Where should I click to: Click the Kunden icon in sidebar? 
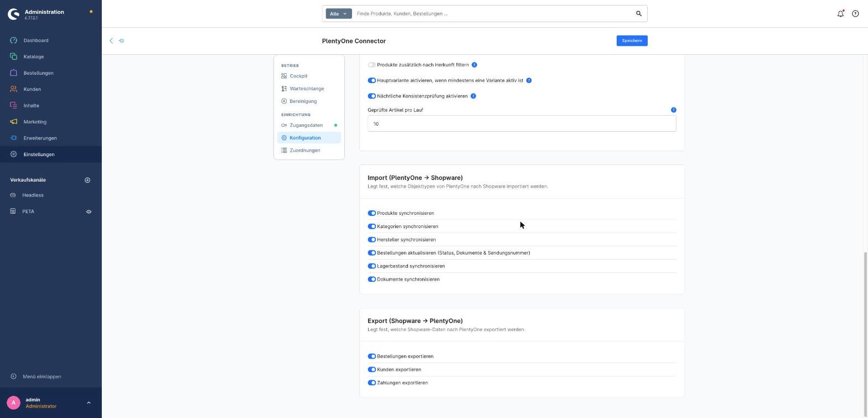click(14, 89)
